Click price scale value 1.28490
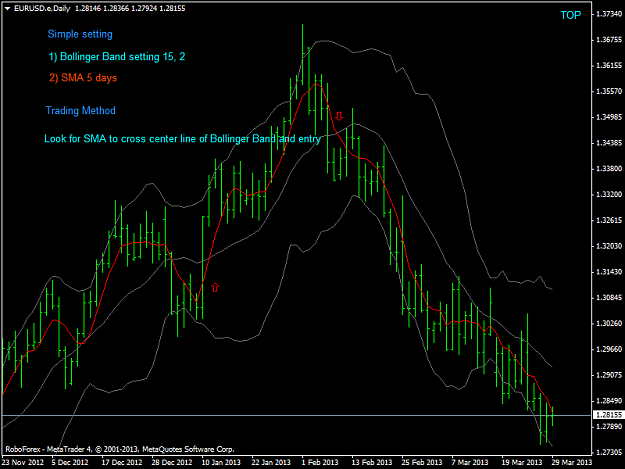Image resolution: width=625 pixels, height=469 pixels. [609, 401]
